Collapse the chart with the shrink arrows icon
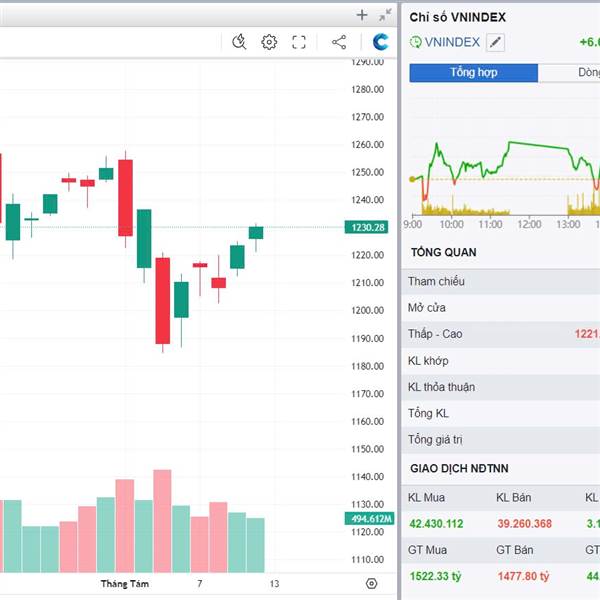The height and width of the screenshot is (600, 600). [x=385, y=15]
